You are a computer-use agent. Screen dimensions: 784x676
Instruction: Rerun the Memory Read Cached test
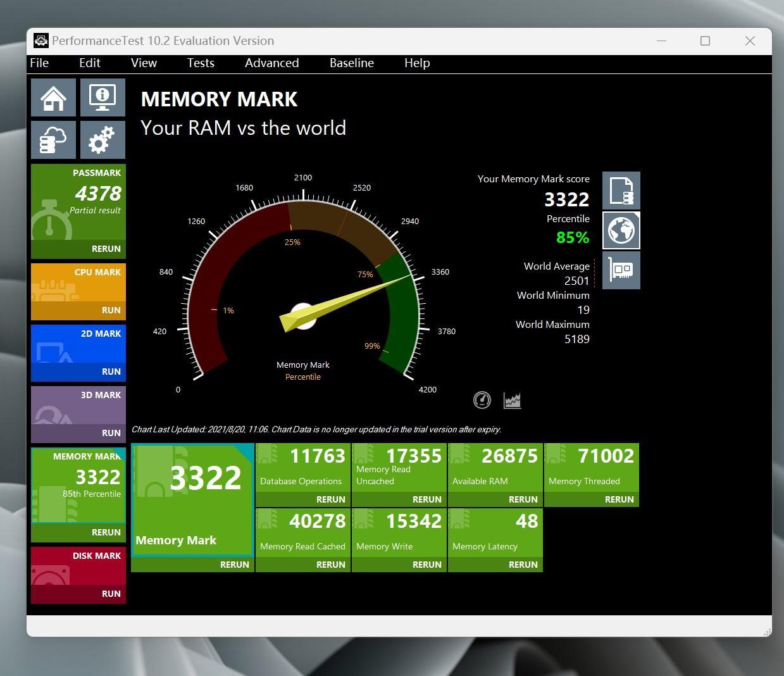pos(303,565)
